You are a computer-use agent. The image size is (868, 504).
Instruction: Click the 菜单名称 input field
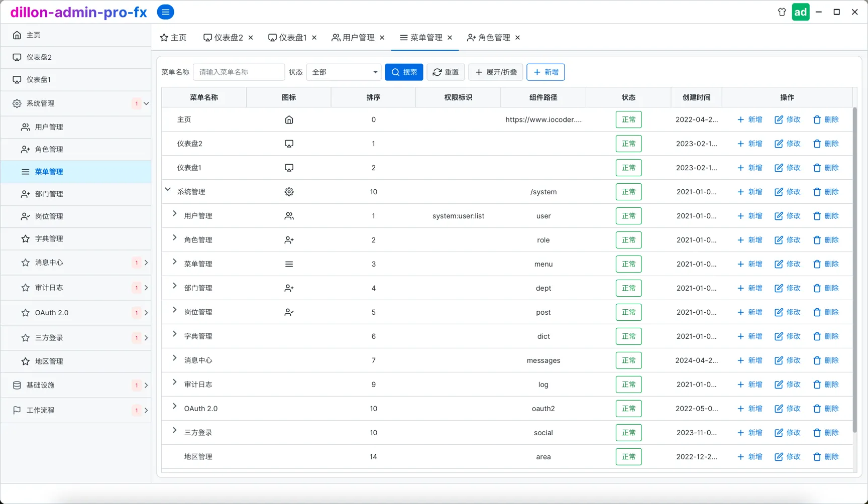click(x=239, y=72)
